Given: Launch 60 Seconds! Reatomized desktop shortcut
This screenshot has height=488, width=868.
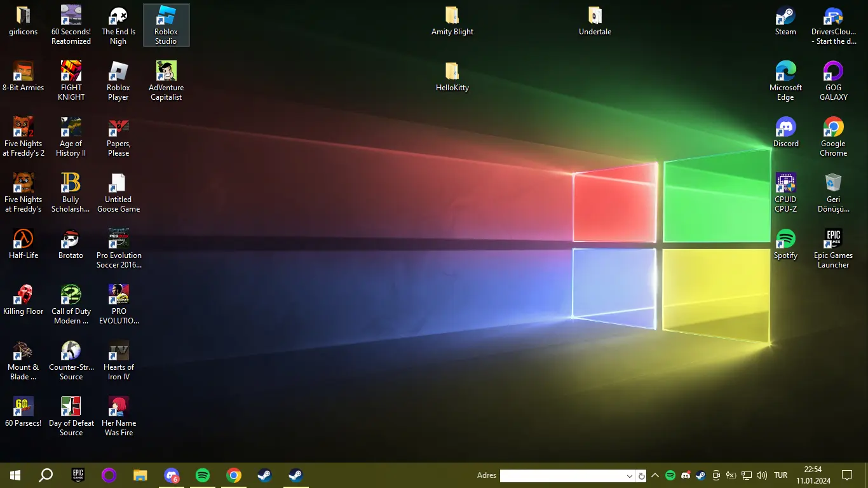Looking at the screenshot, I should pyautogui.click(x=71, y=25).
